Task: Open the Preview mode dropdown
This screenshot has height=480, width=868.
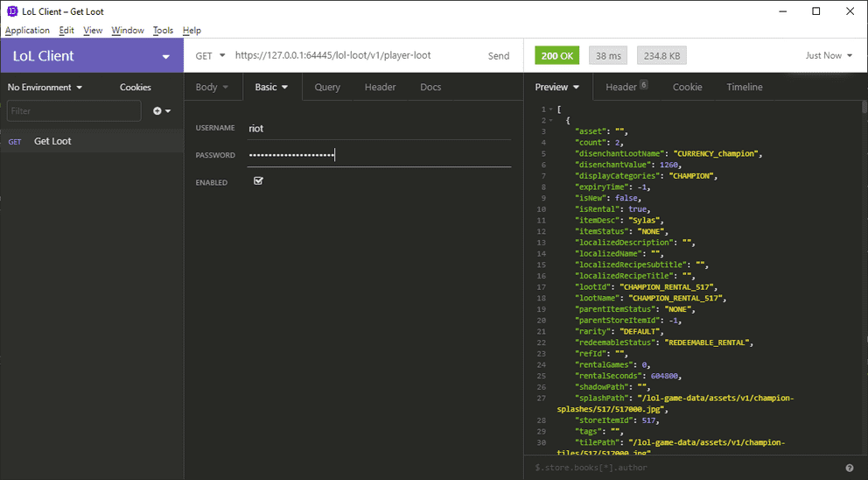Action: pos(556,87)
